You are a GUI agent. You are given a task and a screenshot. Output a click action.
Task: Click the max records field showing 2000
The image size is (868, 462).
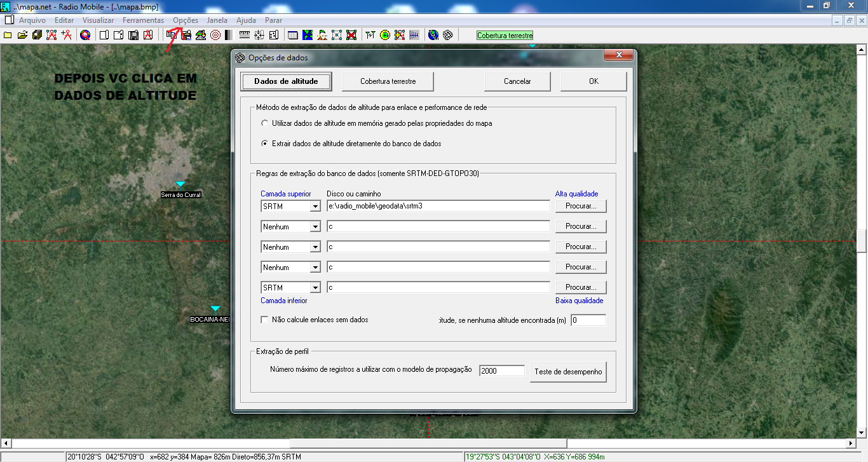(x=502, y=370)
